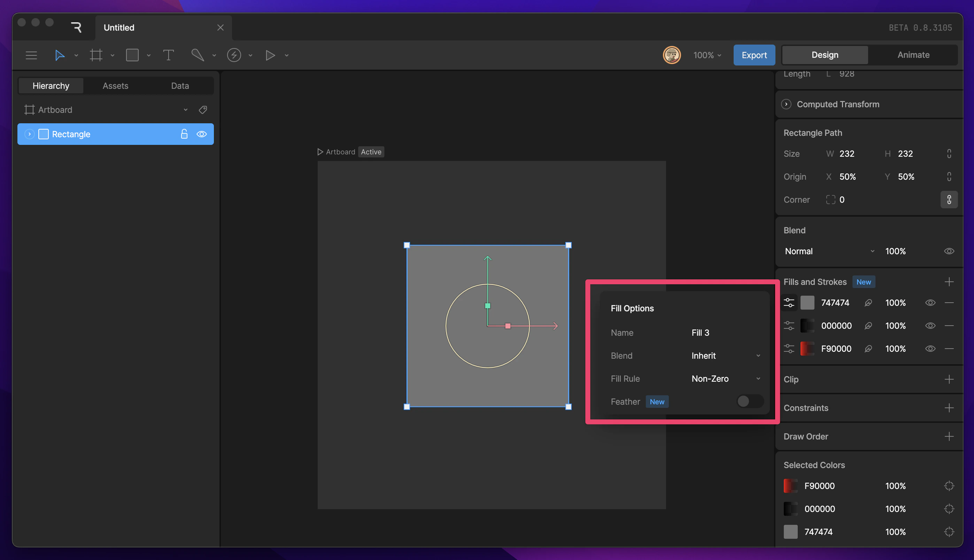Select the Text tool
Viewport: 974px width, 560px height.
pos(168,55)
